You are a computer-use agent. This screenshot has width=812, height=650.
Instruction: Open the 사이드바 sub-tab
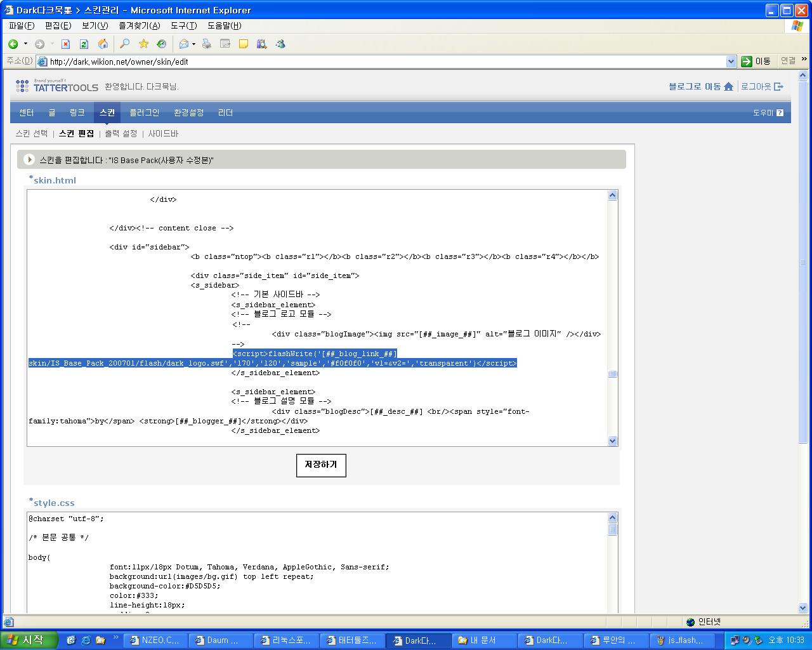[x=163, y=133]
